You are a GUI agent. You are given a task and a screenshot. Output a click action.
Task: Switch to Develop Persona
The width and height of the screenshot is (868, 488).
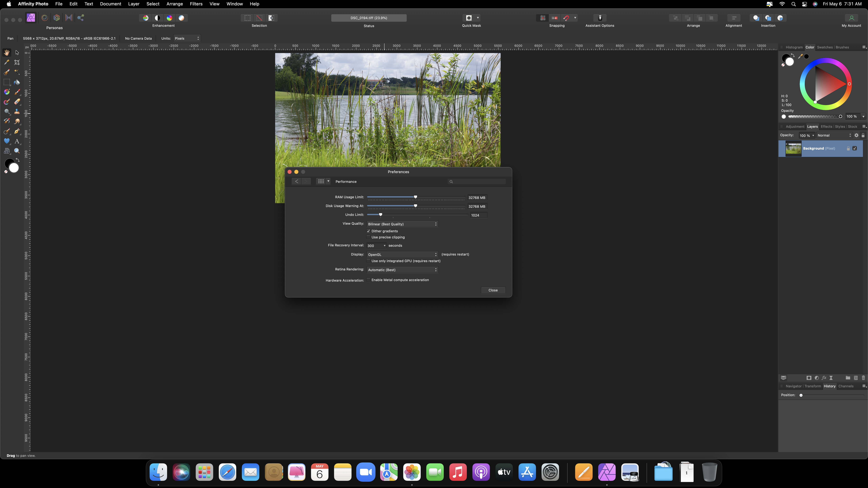pos(57,18)
